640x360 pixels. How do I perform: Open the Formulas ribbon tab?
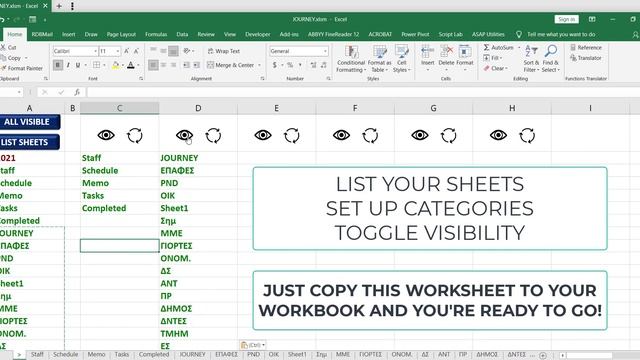(156, 34)
